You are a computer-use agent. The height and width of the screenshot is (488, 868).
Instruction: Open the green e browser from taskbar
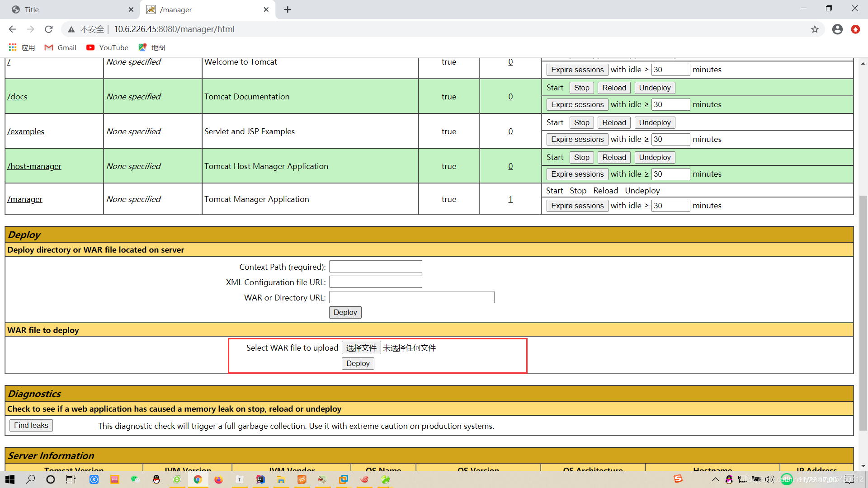(177, 479)
